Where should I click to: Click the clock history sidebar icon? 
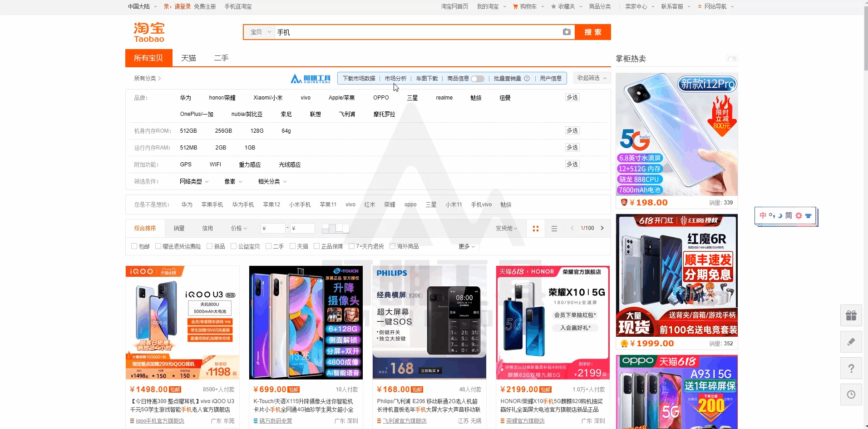(851, 394)
